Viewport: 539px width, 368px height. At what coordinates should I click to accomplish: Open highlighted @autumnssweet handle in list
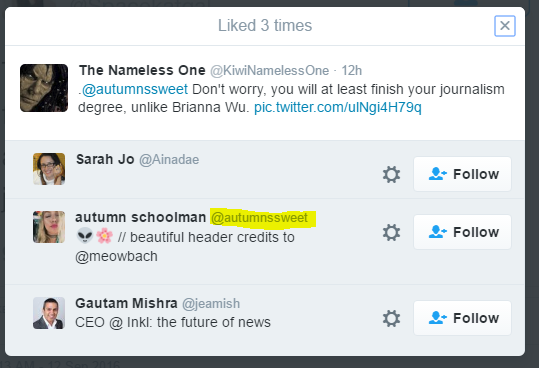[259, 218]
